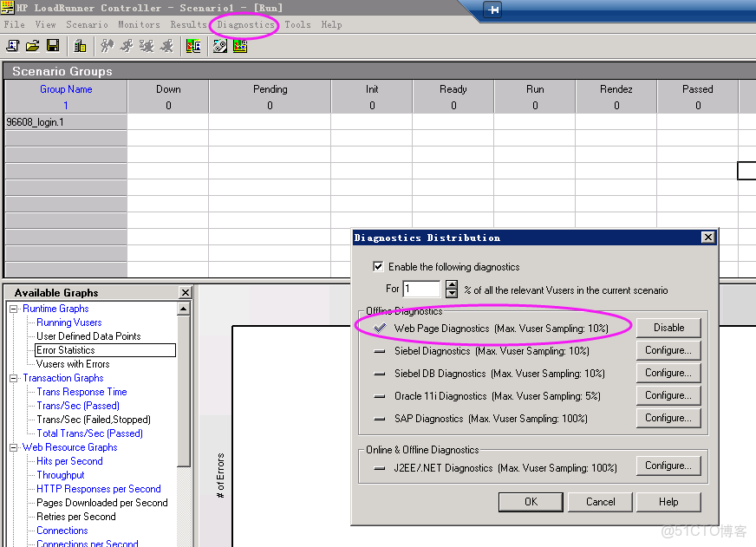Viewport: 756px width, 547px height.
Task: Select Throughput graph
Action: (61, 475)
